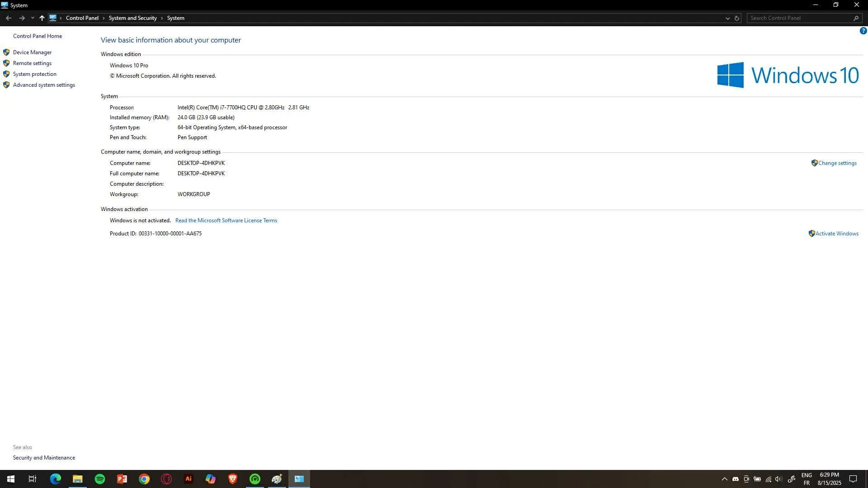Read the Microsoft Software License Terms
Screen dimensions: 868x488
[226, 221]
